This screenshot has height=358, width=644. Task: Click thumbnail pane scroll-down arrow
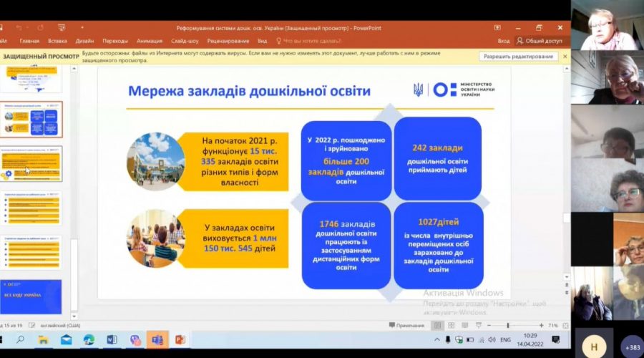(x=74, y=316)
